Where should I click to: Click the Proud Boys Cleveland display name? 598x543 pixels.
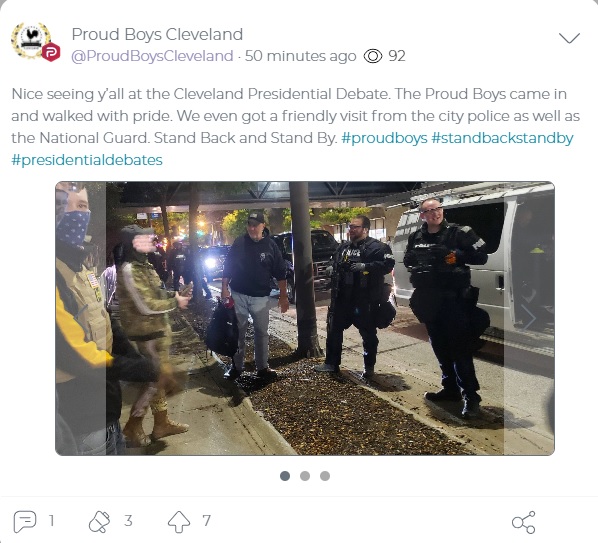click(157, 34)
